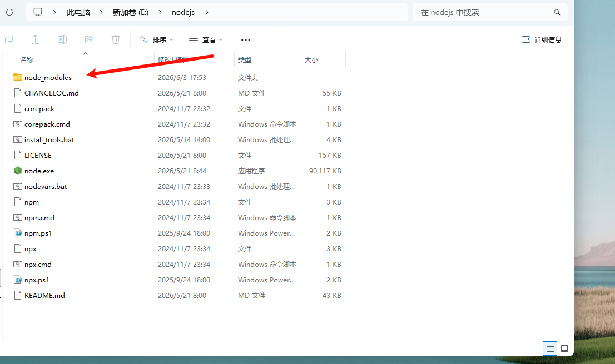Click the 43 KB size value

click(332, 296)
